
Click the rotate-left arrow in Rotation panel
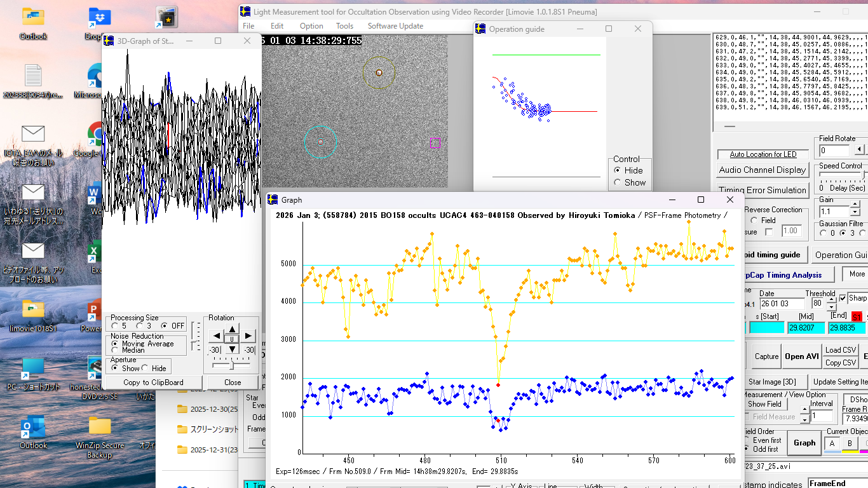[x=217, y=336]
